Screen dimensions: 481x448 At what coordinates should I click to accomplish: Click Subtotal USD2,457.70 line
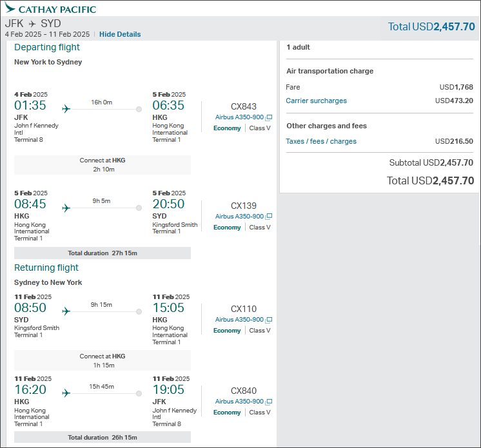431,162
